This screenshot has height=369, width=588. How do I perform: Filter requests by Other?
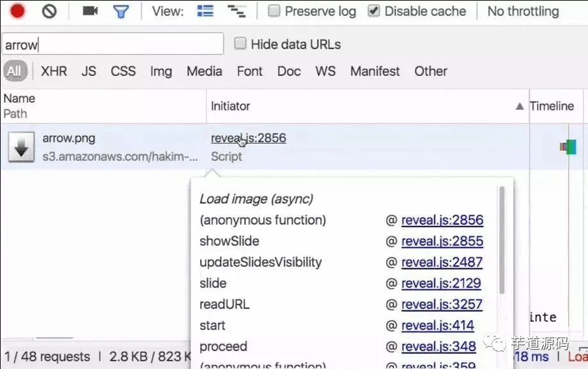pyautogui.click(x=431, y=71)
